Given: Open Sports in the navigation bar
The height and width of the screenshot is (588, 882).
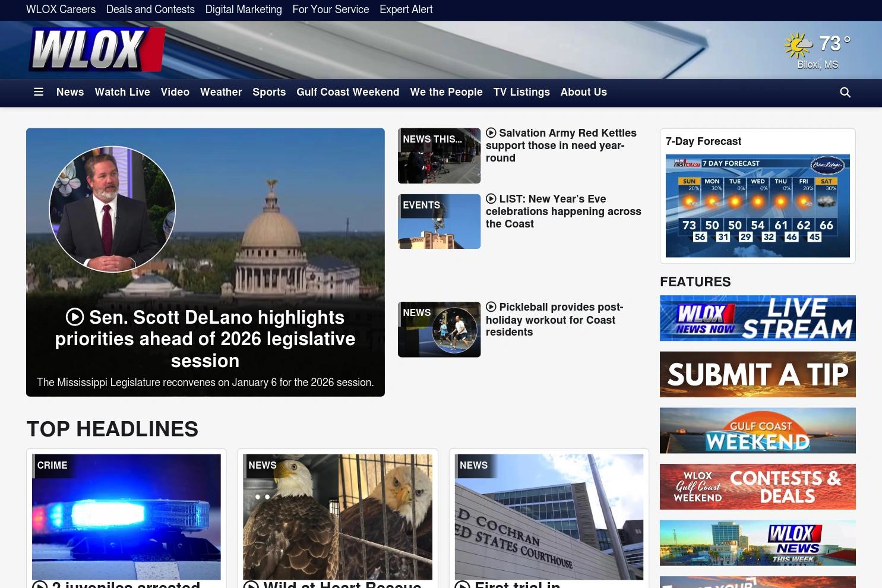Looking at the screenshot, I should (269, 92).
